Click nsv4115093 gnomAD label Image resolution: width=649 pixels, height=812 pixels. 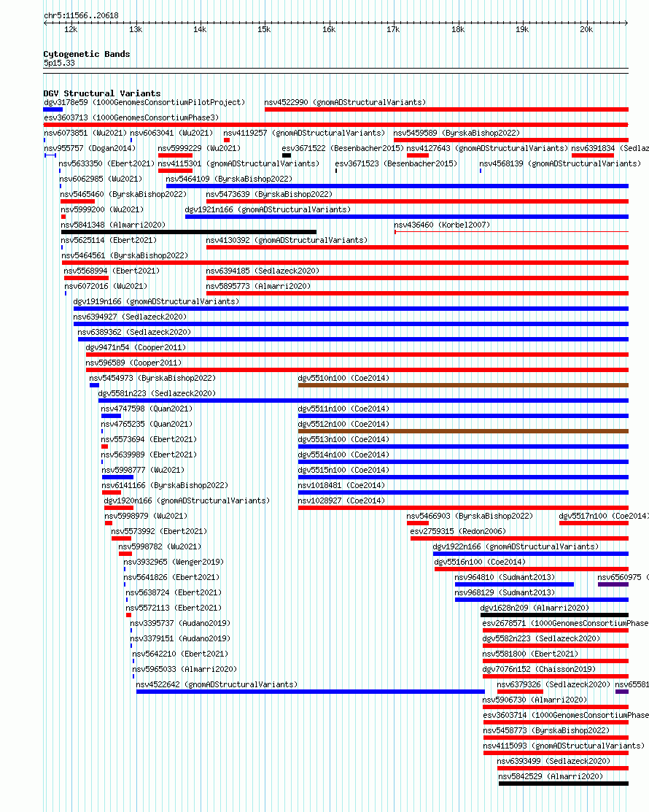(564, 746)
